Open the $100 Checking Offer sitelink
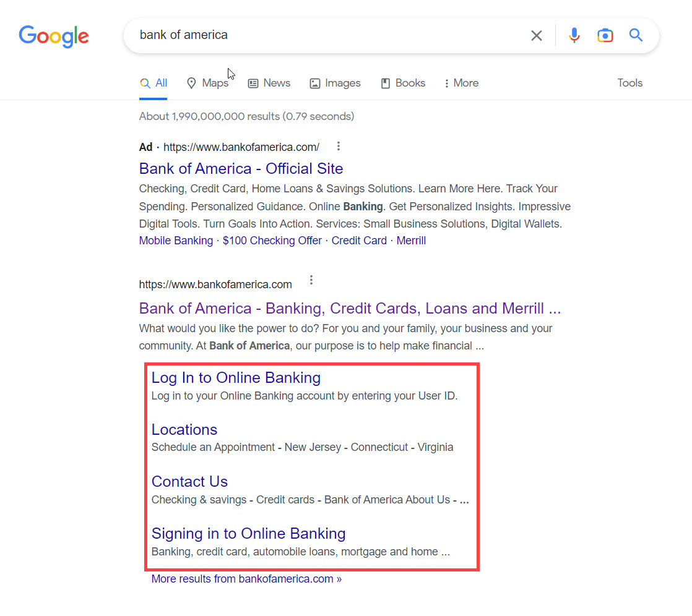 click(272, 241)
